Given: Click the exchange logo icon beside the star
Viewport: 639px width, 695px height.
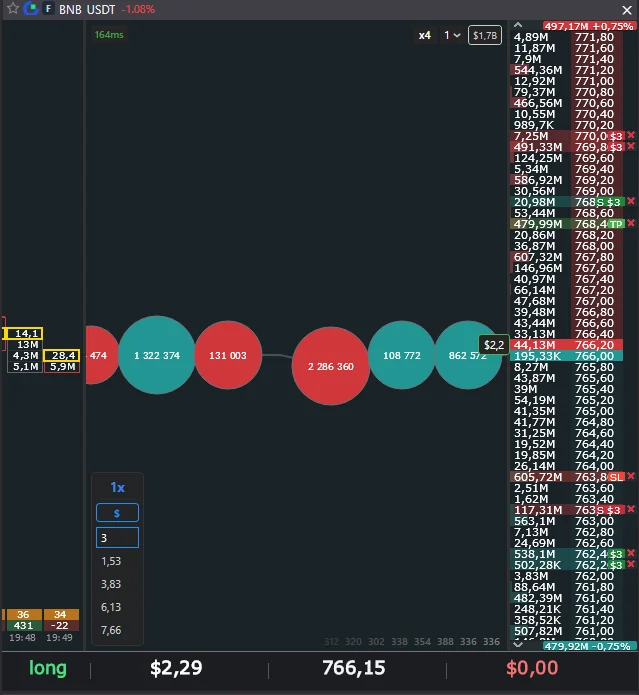Looking at the screenshot, I should coord(31,8).
